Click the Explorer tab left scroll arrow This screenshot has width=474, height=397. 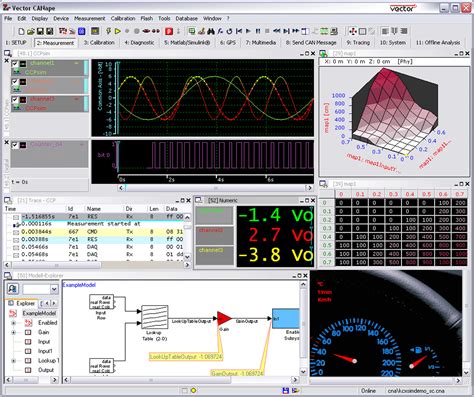(x=47, y=303)
